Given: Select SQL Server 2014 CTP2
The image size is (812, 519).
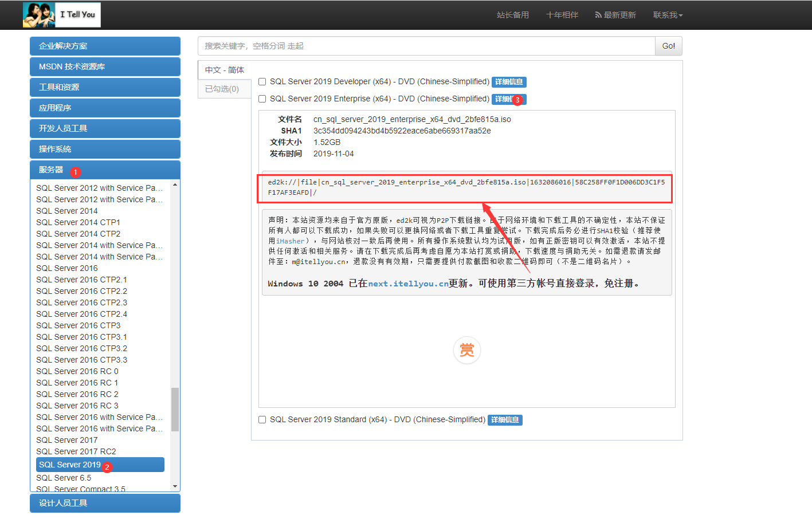Looking at the screenshot, I should point(79,234).
